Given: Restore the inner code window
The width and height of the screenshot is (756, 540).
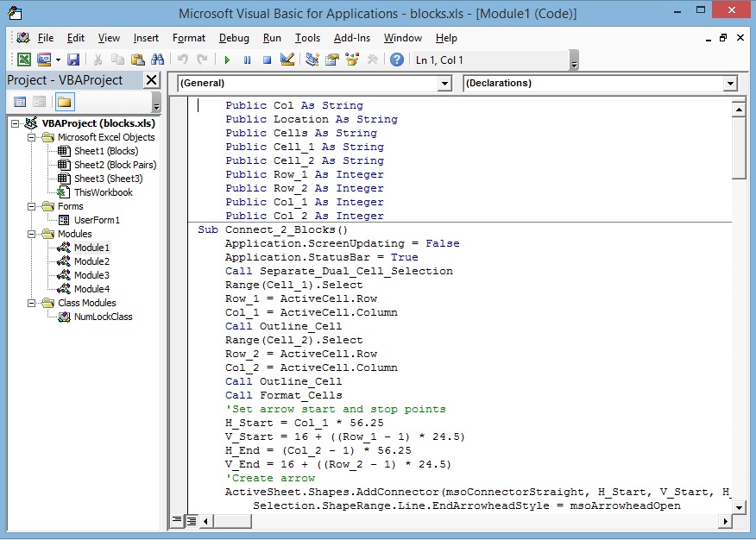Looking at the screenshot, I should 723,38.
